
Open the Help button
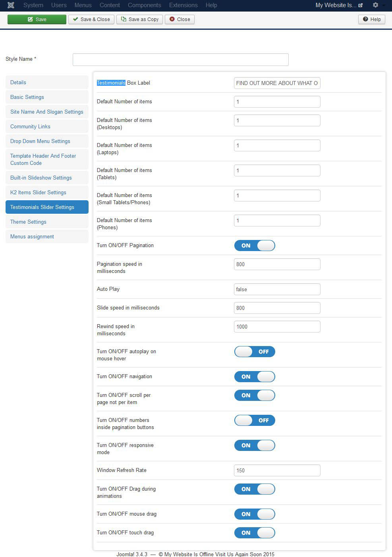coord(372,19)
